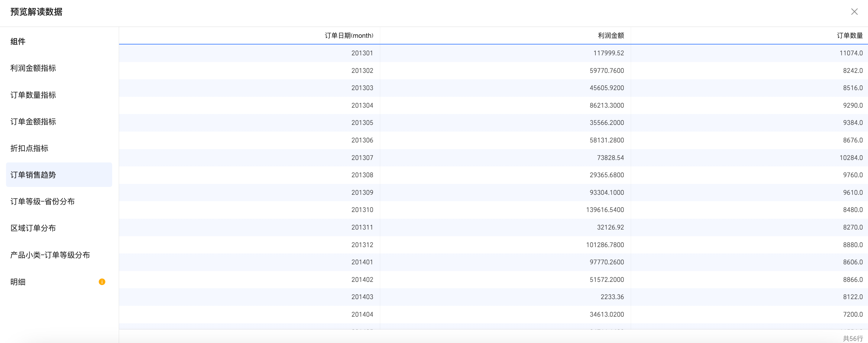Click profit cell 139616.5400
The image size is (868, 343).
point(605,210)
